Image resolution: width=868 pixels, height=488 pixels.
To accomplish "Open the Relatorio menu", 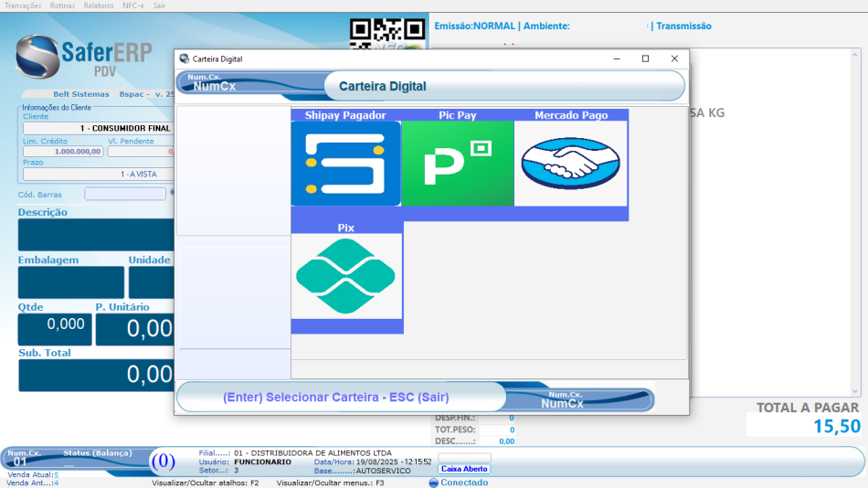I will click(x=99, y=5).
